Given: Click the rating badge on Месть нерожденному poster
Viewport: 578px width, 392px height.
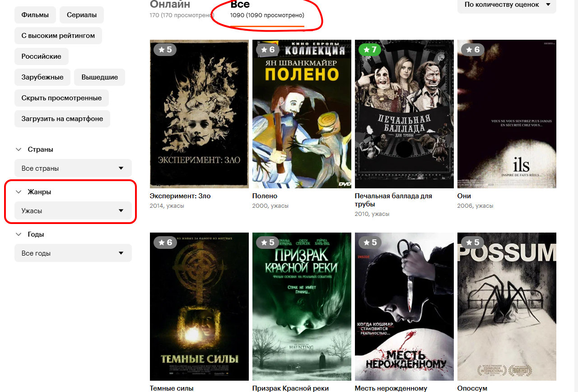Looking at the screenshot, I should [x=370, y=242].
